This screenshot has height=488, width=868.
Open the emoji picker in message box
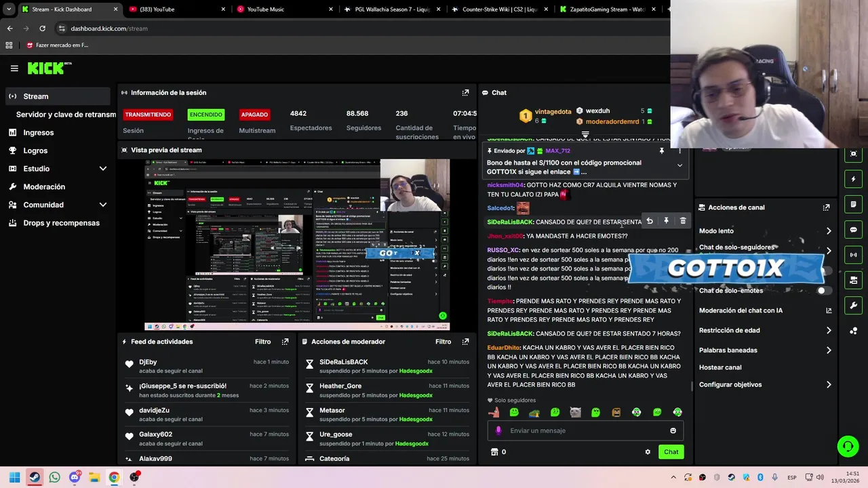coord(673,430)
